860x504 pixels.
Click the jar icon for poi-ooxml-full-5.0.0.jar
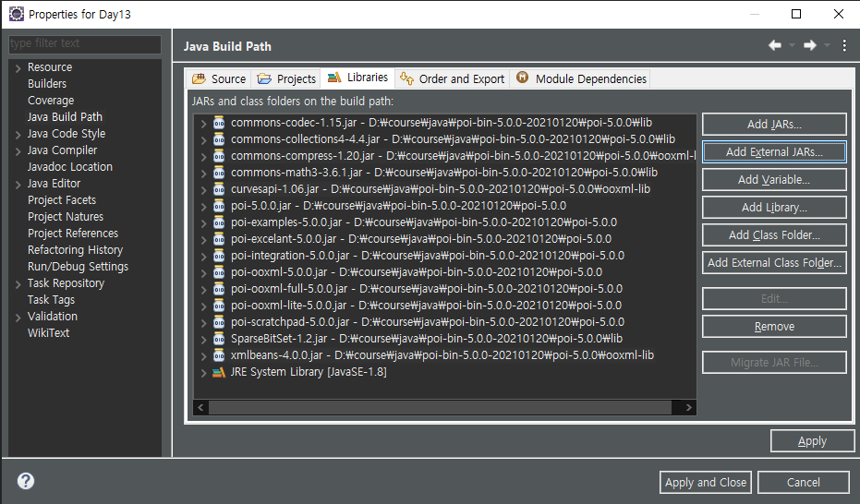pos(219,289)
